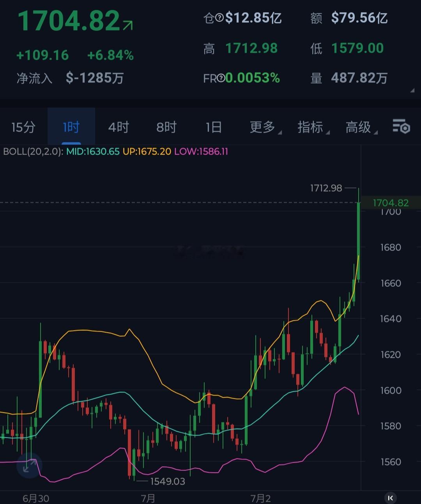Open the 更多 timeframe dropdown
Screen dimensions: 421x504
[x=265, y=127]
